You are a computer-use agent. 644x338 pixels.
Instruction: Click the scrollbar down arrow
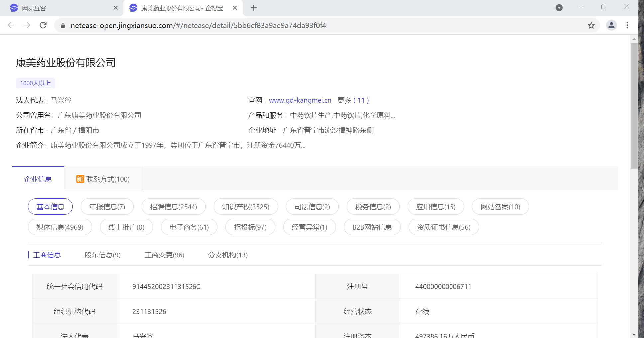point(634,334)
